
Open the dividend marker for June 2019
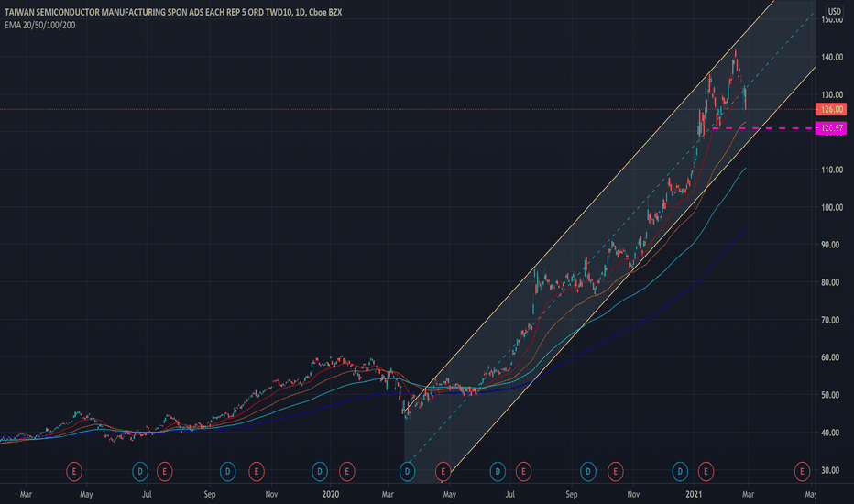[x=140, y=471]
